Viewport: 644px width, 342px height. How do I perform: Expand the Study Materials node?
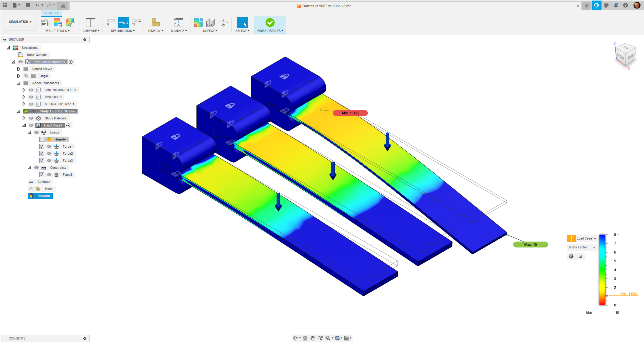(24, 118)
